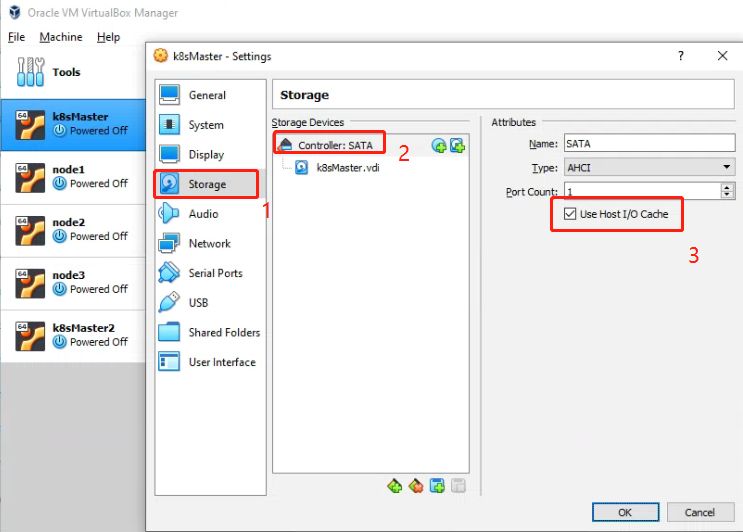This screenshot has width=743, height=532.
Task: Open the Machine menu in VirtualBox Manager
Action: pos(61,37)
